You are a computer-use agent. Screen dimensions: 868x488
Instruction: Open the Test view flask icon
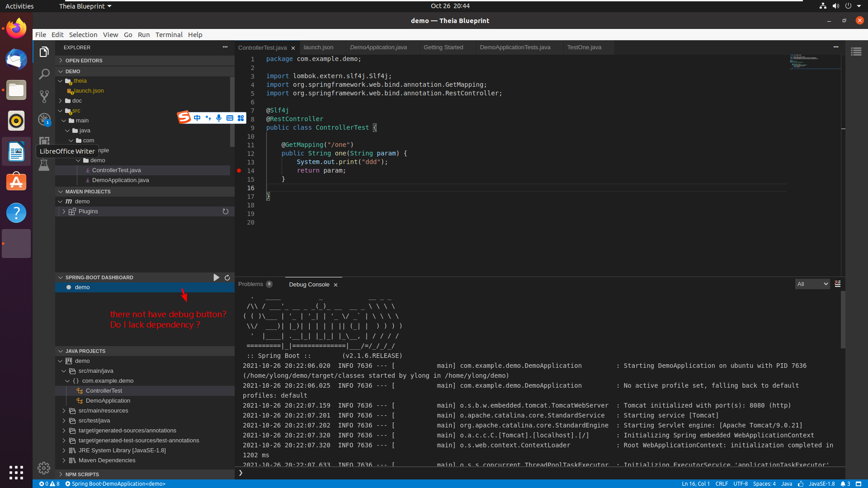pyautogui.click(x=44, y=165)
